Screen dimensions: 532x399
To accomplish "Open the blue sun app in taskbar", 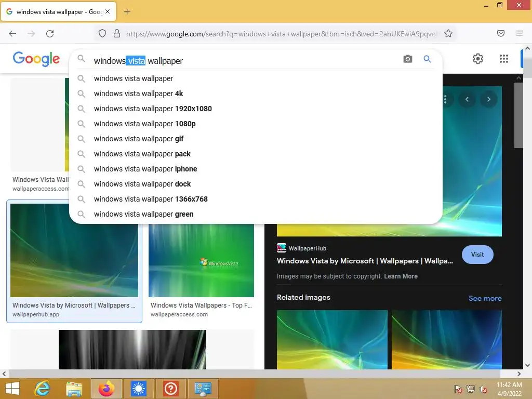I will (138, 389).
